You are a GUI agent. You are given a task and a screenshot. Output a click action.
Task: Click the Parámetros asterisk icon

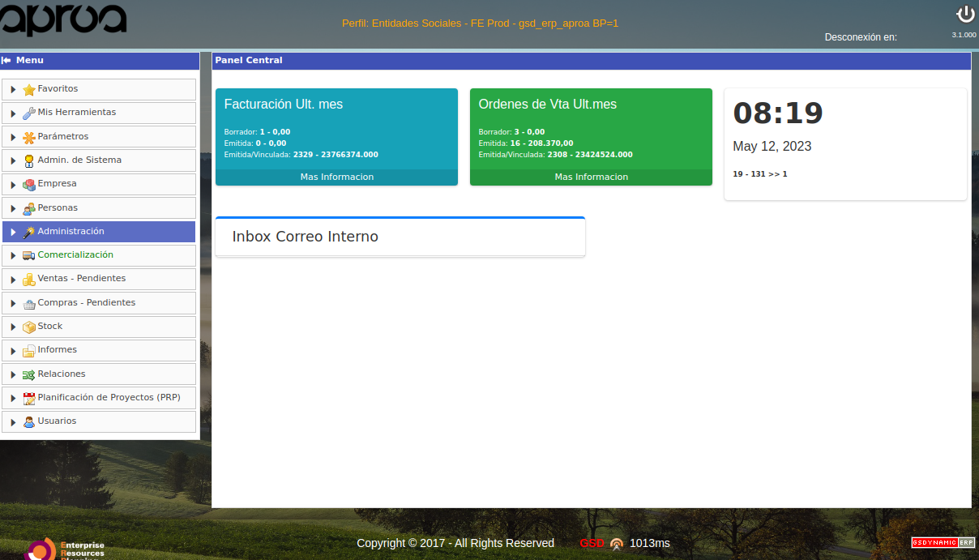tap(29, 137)
